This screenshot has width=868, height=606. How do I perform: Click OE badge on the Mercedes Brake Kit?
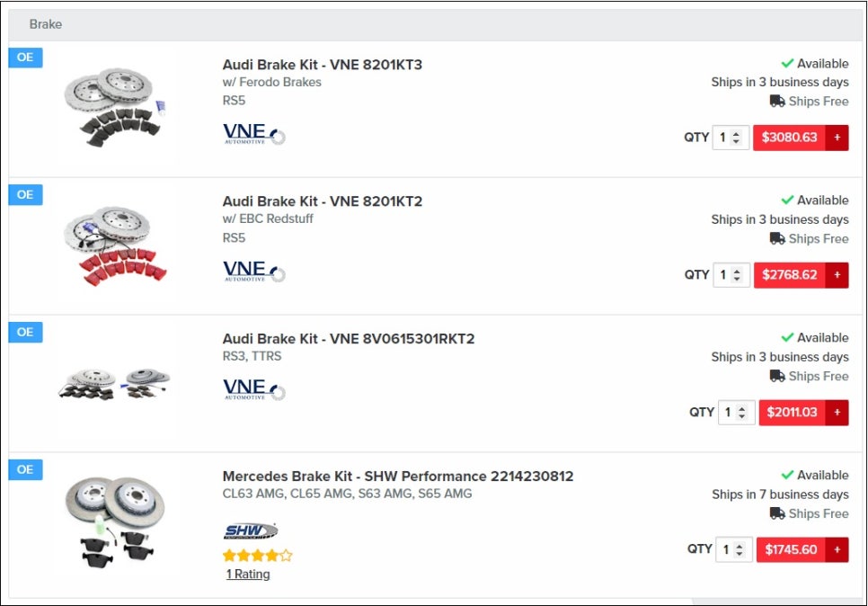pos(25,469)
